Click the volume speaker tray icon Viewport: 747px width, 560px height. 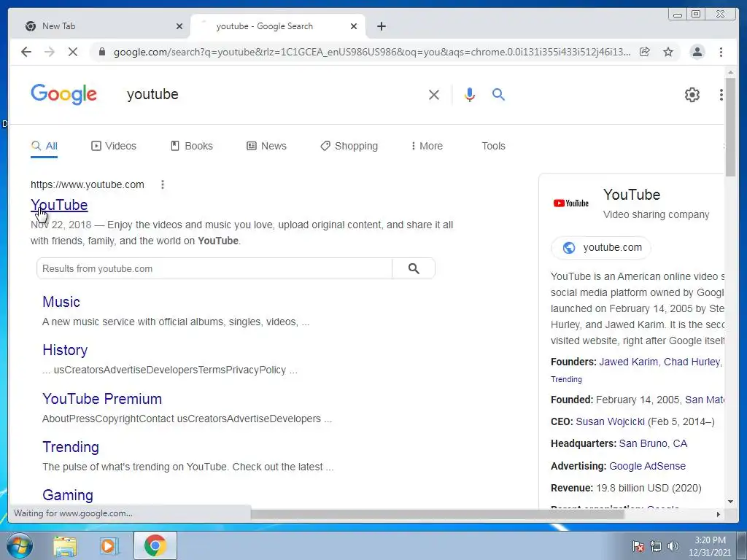(673, 546)
